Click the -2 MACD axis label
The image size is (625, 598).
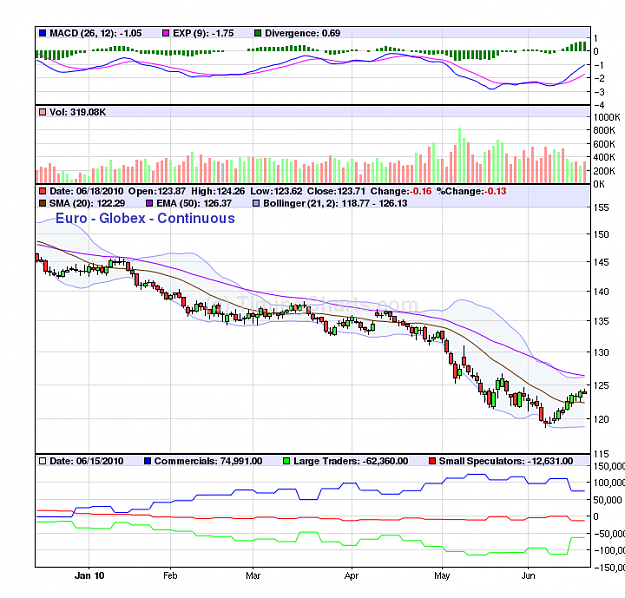(x=599, y=79)
